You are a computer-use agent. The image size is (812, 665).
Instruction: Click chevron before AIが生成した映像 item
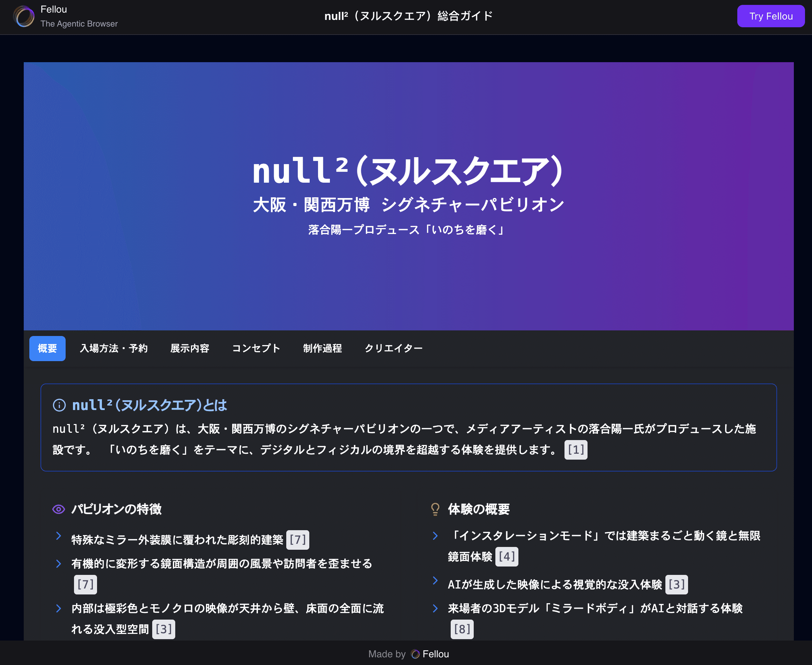[435, 581]
